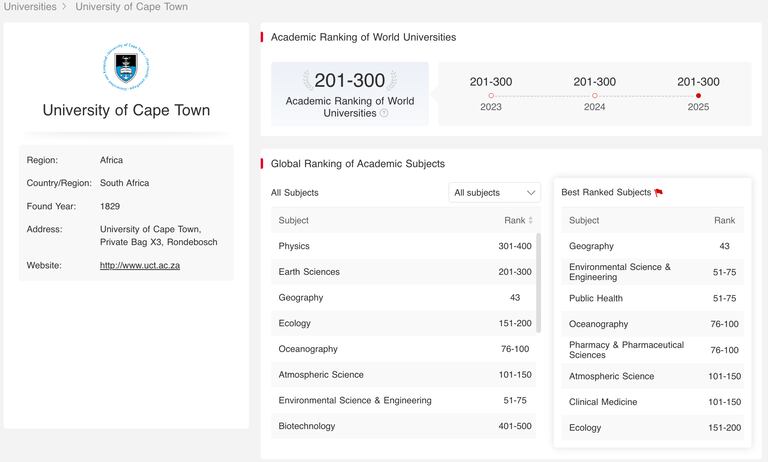Click the Clinical Medicine rank 101-150
768x462 pixels.
point(724,402)
